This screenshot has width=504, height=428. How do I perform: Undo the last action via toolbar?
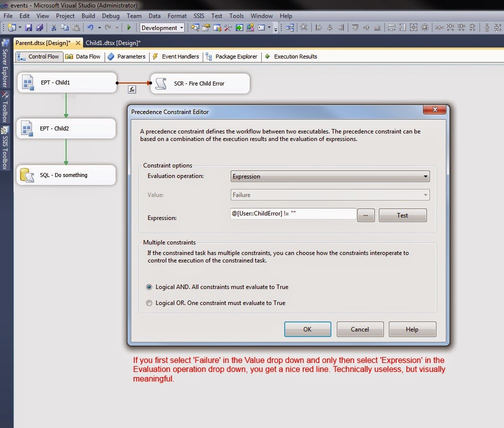[90, 27]
